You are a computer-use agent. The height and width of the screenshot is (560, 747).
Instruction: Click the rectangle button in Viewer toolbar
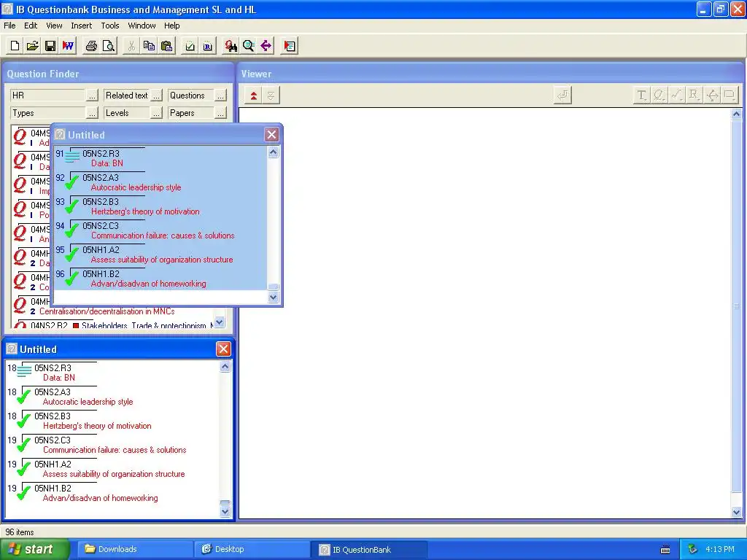coord(729,96)
